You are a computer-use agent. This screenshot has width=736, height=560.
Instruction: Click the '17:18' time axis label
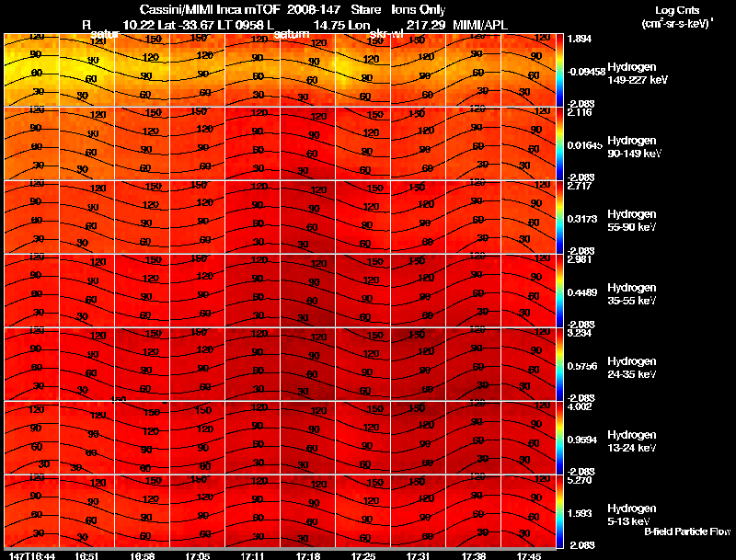coord(308,556)
